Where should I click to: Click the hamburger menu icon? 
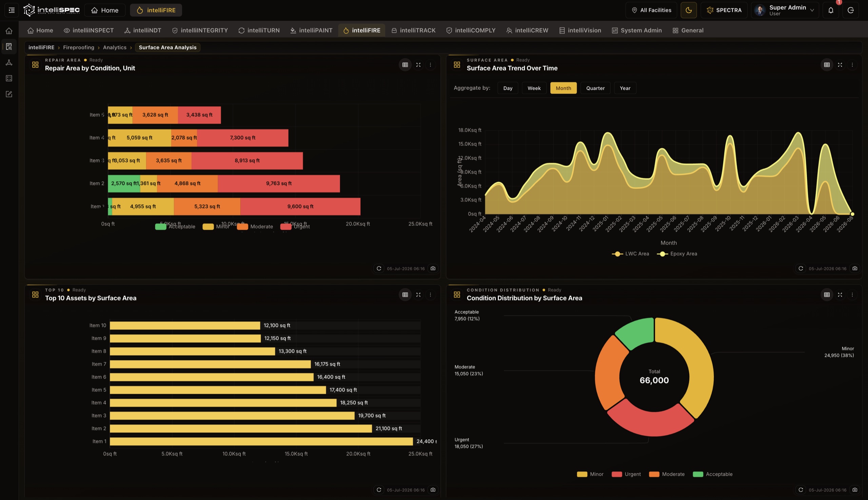[x=11, y=10]
